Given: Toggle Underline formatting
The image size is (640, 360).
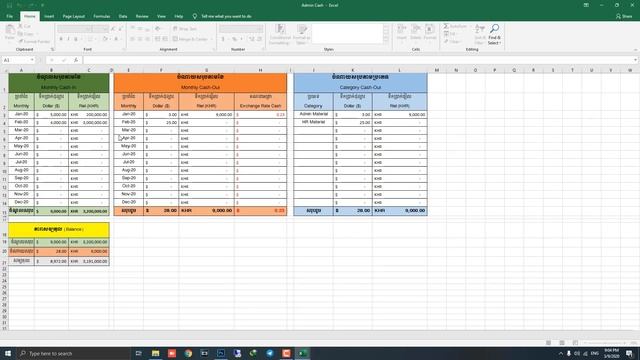Looking at the screenshot, I should [x=76, y=39].
